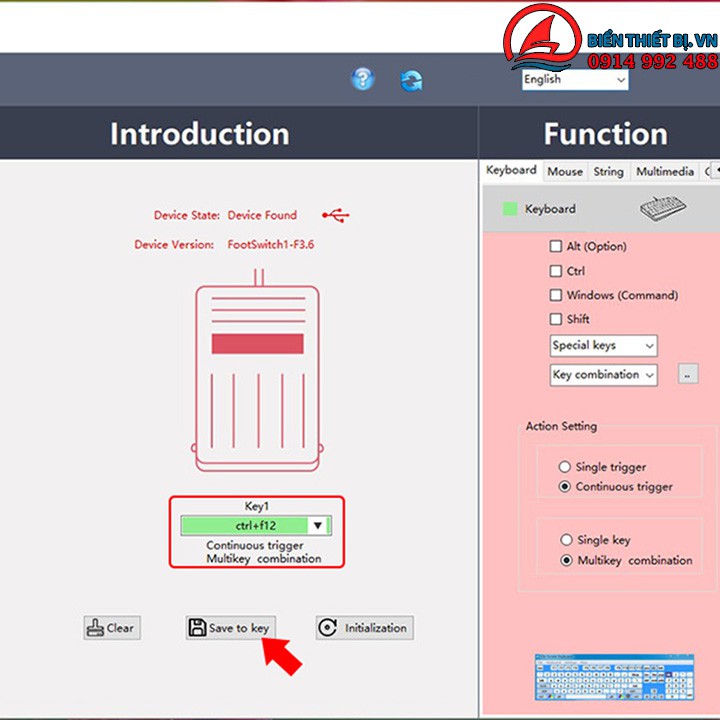Enable the Alt (Option) checkbox

coord(556,246)
